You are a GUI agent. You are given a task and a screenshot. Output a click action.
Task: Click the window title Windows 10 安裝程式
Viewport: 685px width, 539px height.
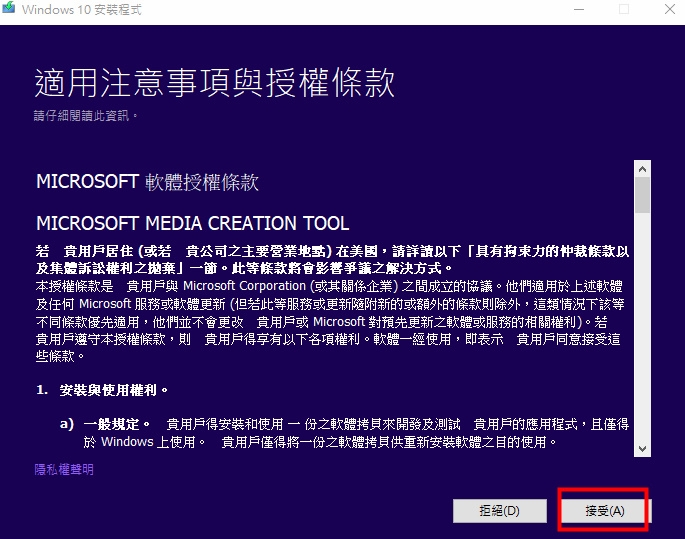click(81, 10)
